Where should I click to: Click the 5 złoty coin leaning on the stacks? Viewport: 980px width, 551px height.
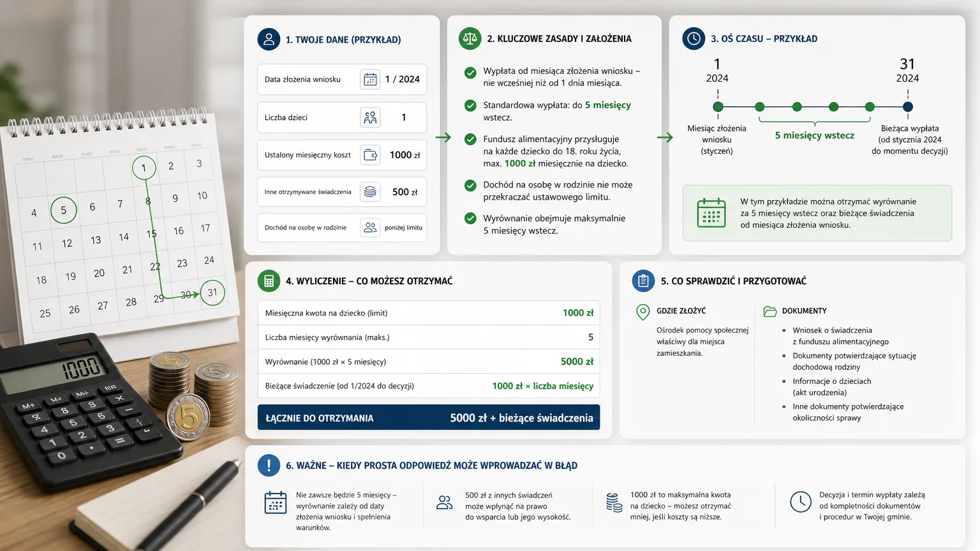point(188,418)
